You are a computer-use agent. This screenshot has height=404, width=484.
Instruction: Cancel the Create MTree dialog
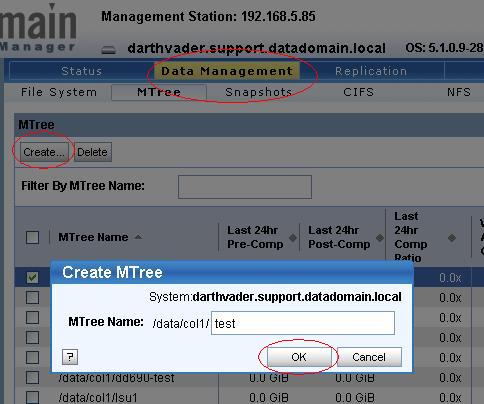tap(369, 357)
